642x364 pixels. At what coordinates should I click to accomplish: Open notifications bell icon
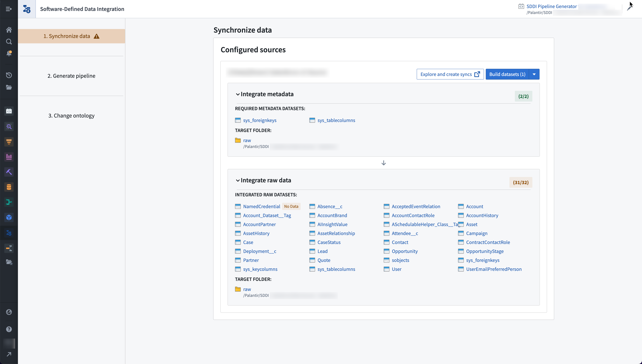pyautogui.click(x=9, y=53)
